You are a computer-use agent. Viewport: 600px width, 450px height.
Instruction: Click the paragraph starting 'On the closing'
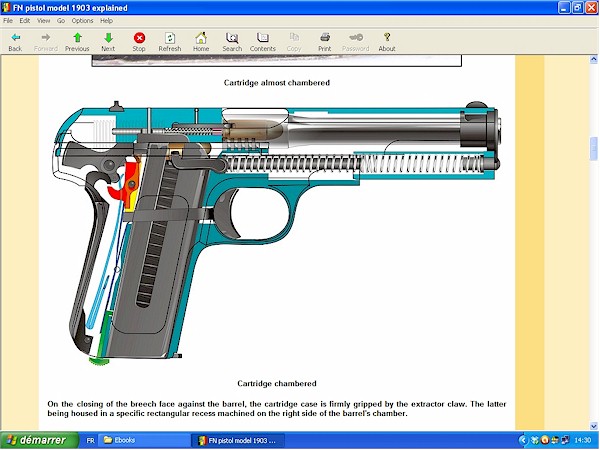click(277, 409)
